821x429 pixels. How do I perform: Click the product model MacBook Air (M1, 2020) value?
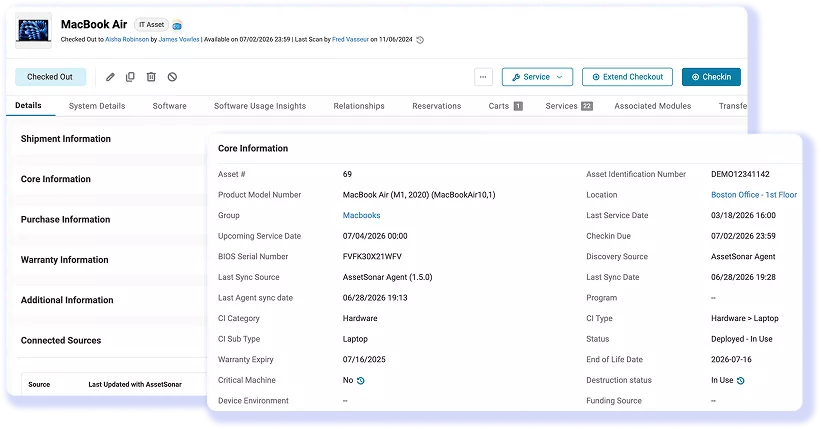click(x=419, y=195)
